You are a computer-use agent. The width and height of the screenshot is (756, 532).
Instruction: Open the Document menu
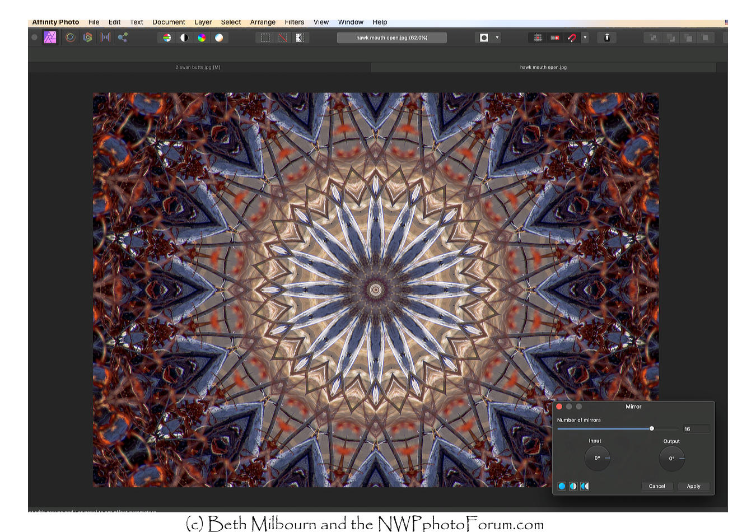coord(169,22)
